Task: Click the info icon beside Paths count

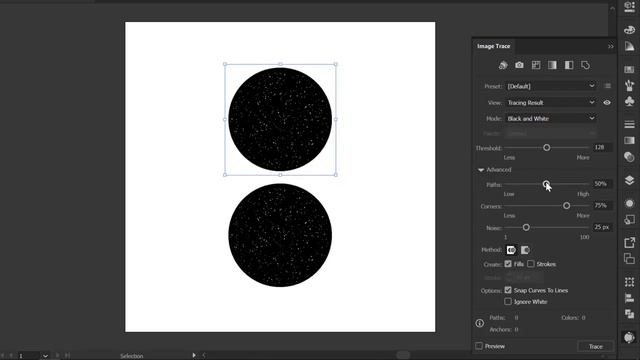Action: pos(480,323)
